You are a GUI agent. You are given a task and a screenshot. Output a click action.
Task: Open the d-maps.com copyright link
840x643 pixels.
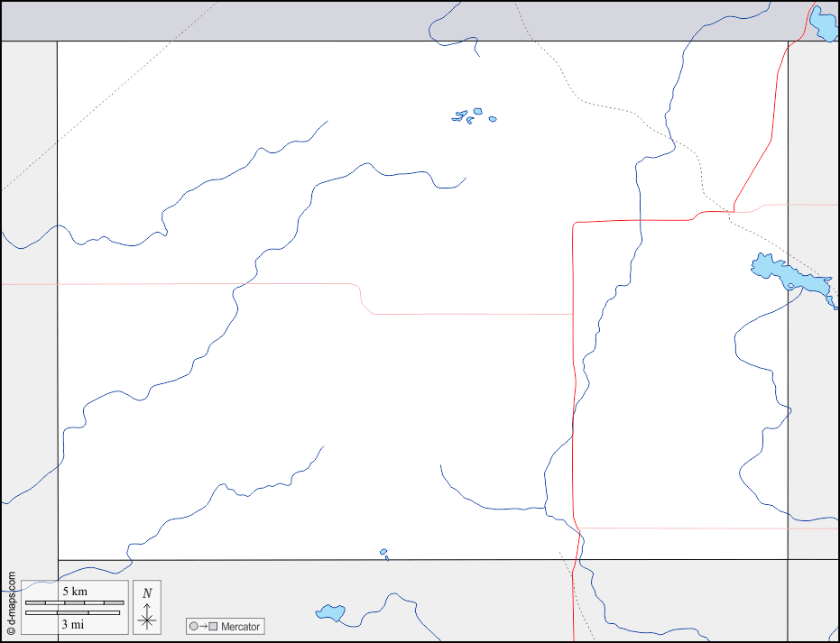[x=11, y=602]
